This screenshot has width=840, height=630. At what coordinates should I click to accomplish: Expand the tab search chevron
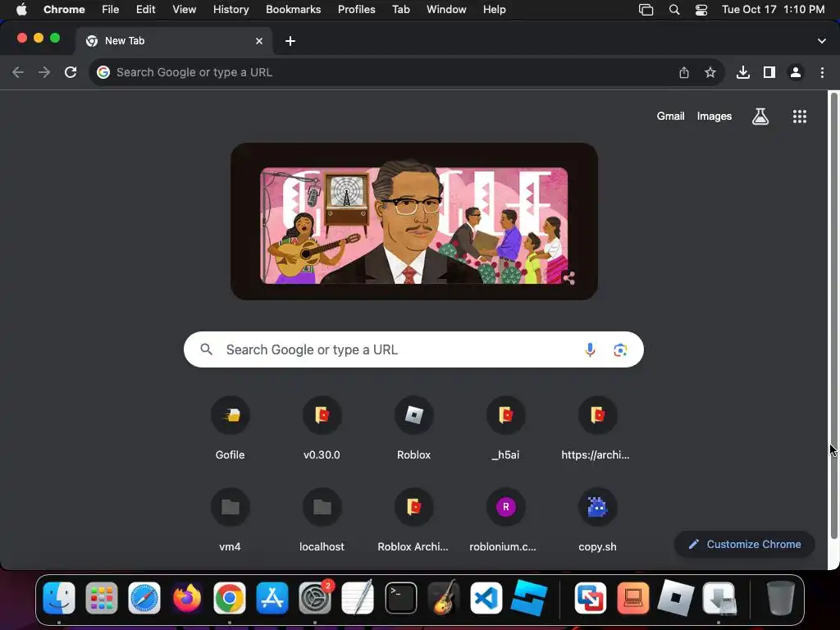click(x=821, y=41)
